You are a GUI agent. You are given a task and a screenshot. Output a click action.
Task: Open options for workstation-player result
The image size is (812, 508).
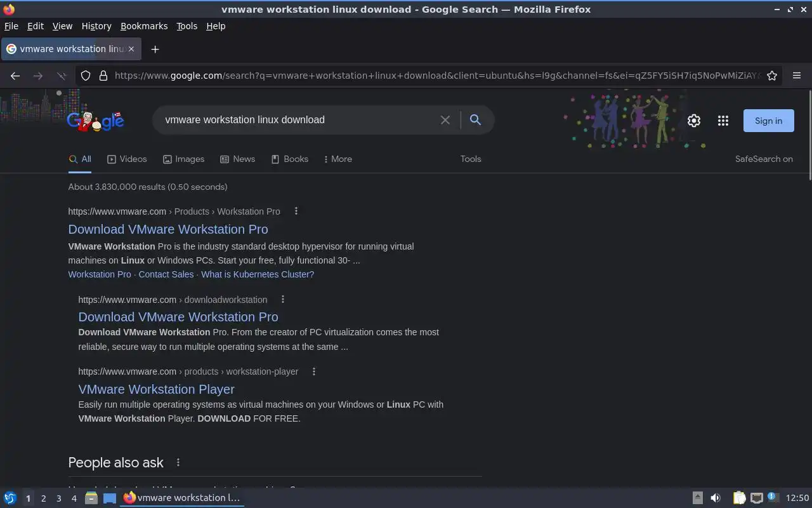[x=313, y=371]
